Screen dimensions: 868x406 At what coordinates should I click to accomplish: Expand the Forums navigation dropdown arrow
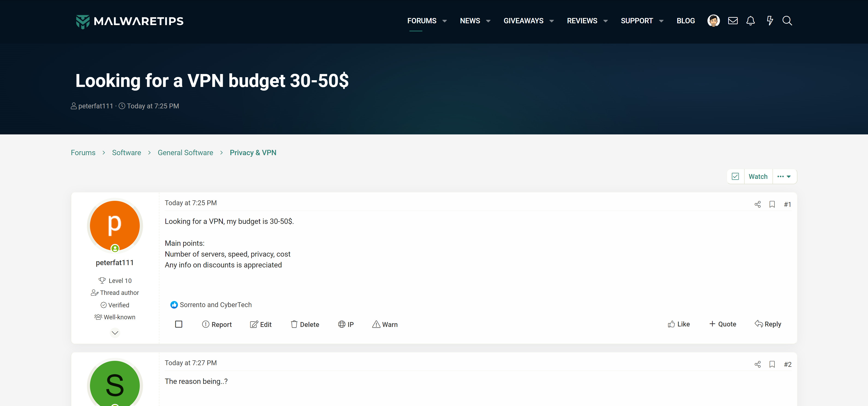(444, 21)
